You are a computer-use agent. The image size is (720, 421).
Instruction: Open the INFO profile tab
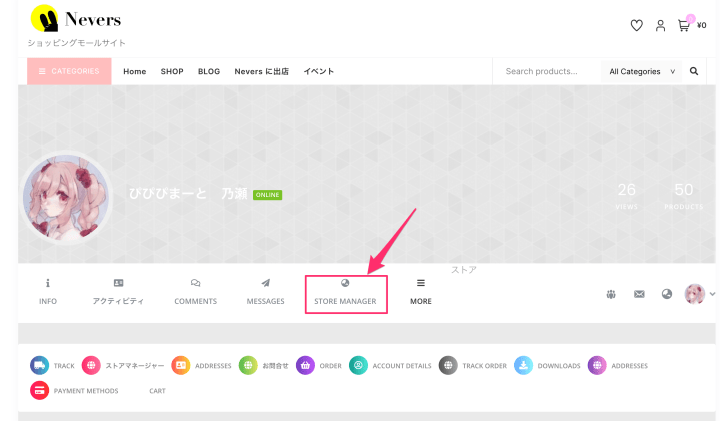coord(48,292)
